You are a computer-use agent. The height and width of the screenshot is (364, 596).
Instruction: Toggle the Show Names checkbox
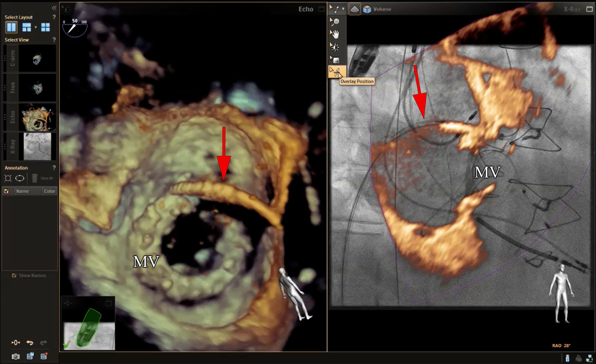pos(14,275)
